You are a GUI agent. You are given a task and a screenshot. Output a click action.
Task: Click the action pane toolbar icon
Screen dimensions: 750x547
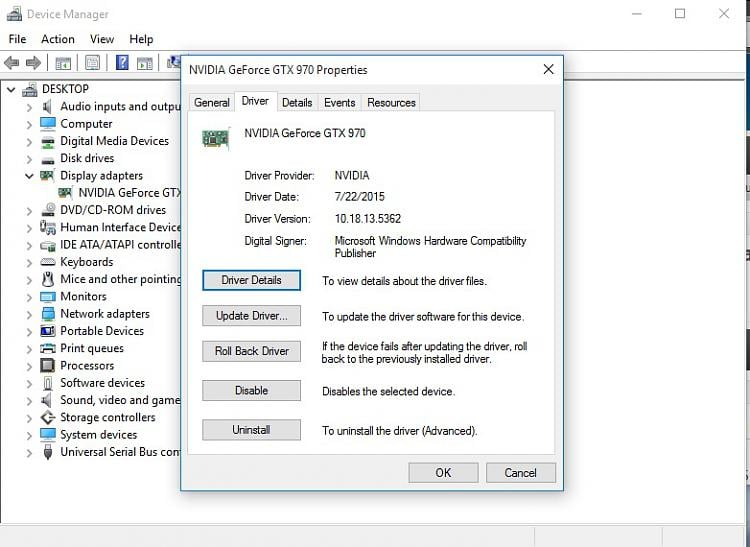144,63
